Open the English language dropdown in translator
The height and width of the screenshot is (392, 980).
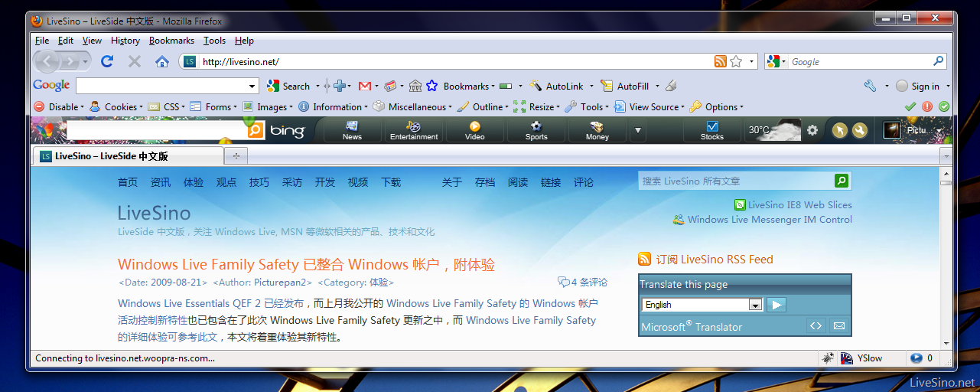pyautogui.click(x=702, y=304)
